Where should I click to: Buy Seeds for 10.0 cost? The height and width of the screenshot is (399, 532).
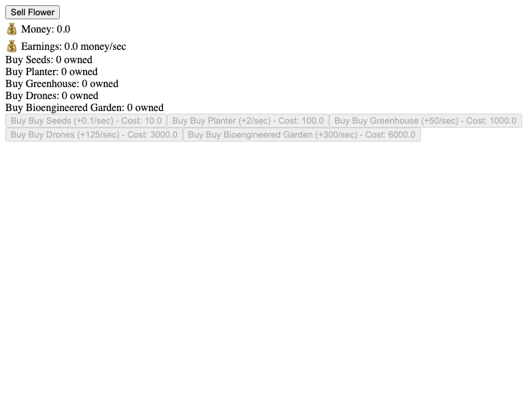pos(86,121)
